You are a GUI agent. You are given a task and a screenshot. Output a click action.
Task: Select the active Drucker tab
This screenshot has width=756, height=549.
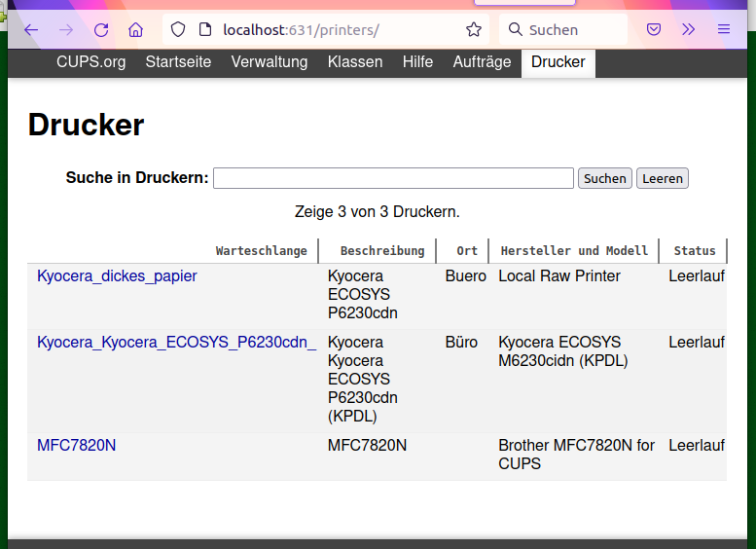pyautogui.click(x=558, y=61)
